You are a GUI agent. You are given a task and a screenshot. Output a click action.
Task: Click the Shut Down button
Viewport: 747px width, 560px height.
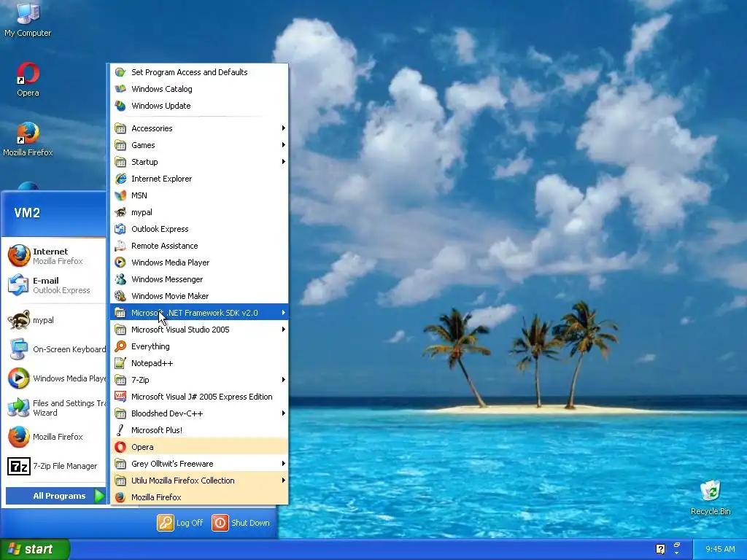click(x=241, y=522)
